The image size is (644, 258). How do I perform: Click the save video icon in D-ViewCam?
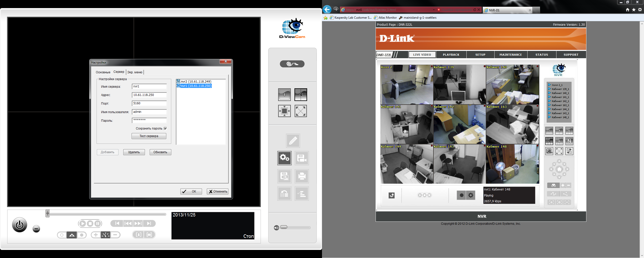click(302, 158)
